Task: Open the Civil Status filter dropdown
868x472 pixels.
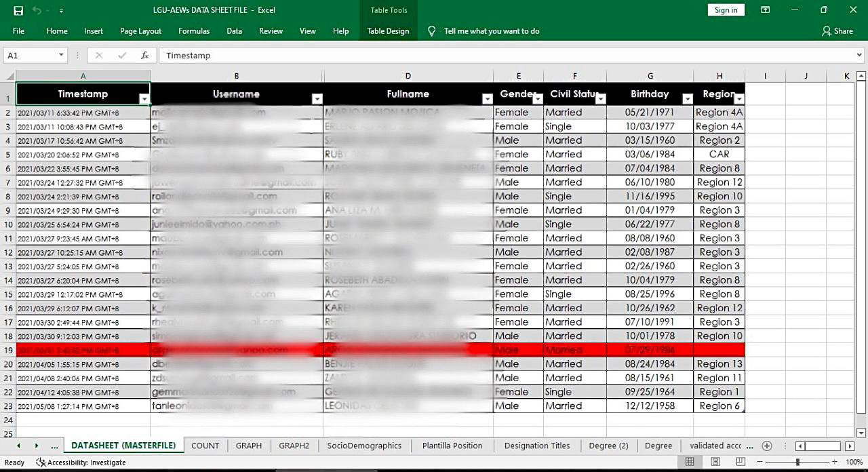Action: coord(600,99)
